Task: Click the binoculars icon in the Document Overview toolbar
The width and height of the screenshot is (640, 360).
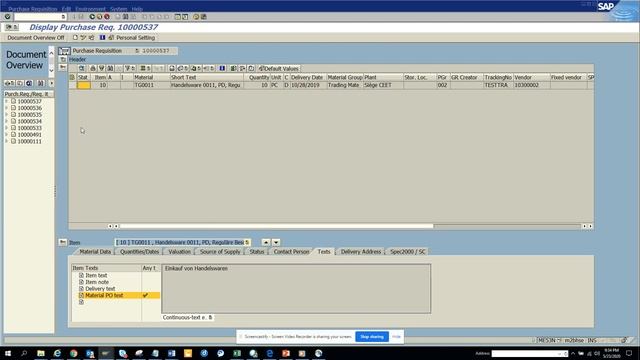Action: point(41,83)
